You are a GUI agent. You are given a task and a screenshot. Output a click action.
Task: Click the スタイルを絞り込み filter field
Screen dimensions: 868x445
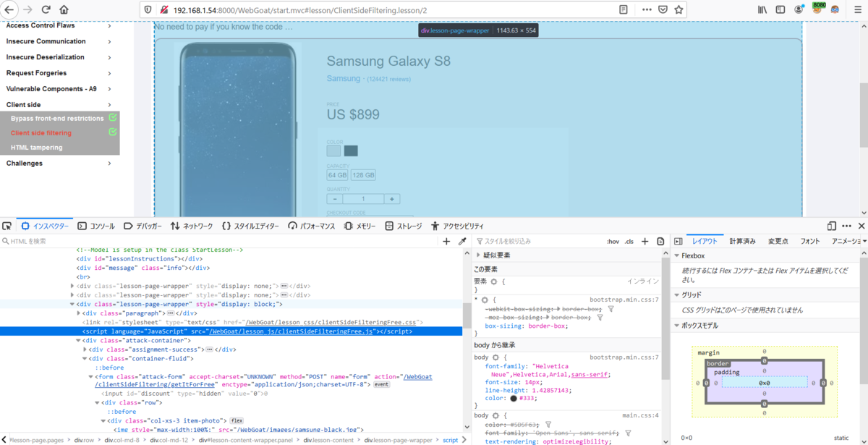(x=539, y=241)
